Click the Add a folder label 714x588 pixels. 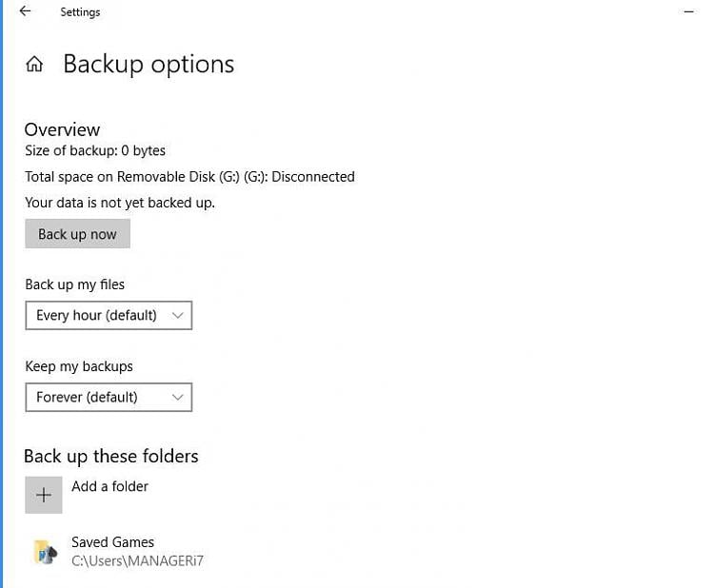[x=109, y=486]
